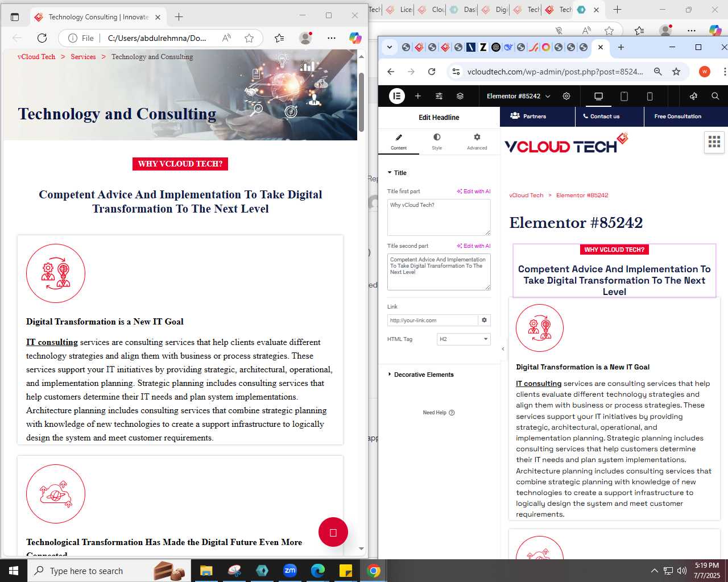Click the Elementor What's New rocket icon
This screenshot has height=582, width=728.
point(693,96)
